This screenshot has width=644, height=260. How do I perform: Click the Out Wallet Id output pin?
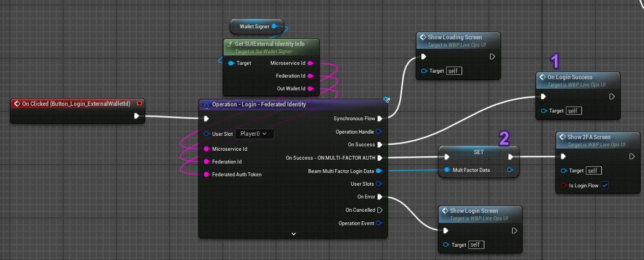[x=310, y=89]
